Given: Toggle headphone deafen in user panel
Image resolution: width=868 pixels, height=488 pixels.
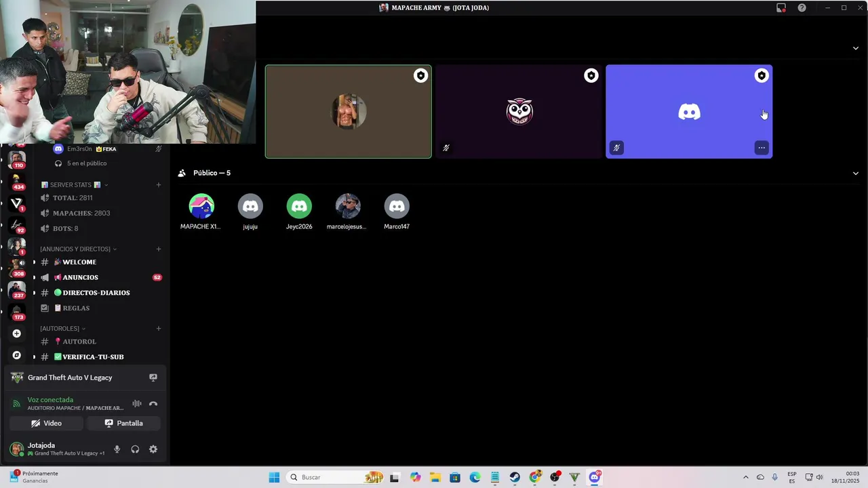Looking at the screenshot, I should tap(135, 449).
